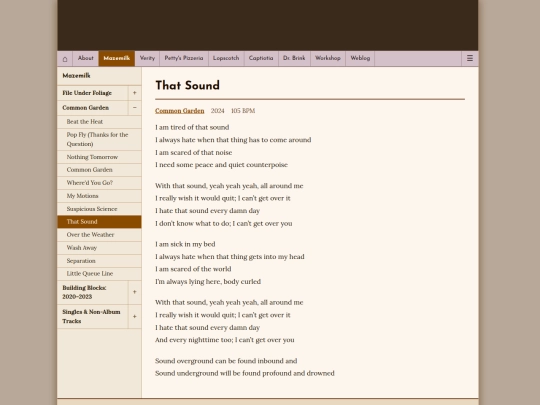
Task: Select the track Beat the Heat
Action: coord(99,122)
